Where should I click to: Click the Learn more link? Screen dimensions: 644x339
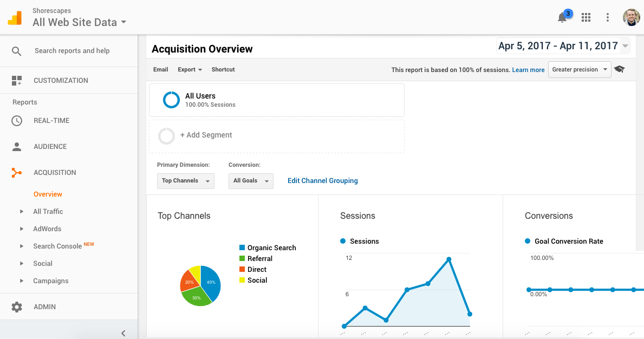(528, 70)
